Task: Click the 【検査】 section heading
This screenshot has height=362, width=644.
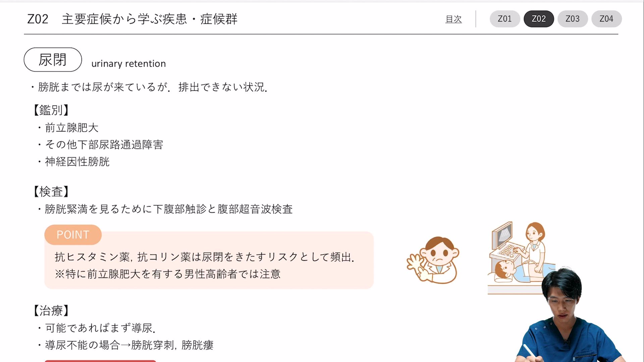Action: [x=51, y=192]
